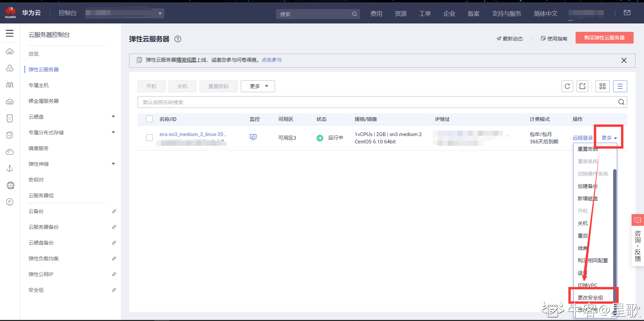
Task: Open the region selector dropdown
Action: pos(160,13)
